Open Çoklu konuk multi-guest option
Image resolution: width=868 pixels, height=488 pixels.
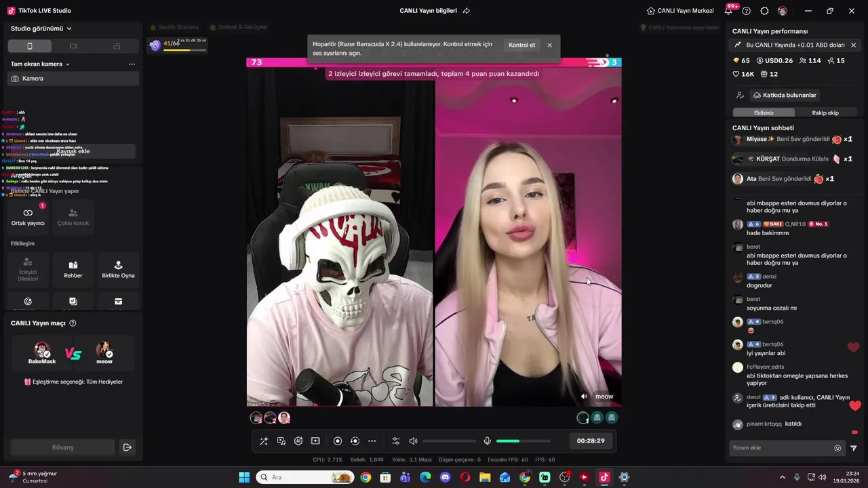(x=73, y=217)
